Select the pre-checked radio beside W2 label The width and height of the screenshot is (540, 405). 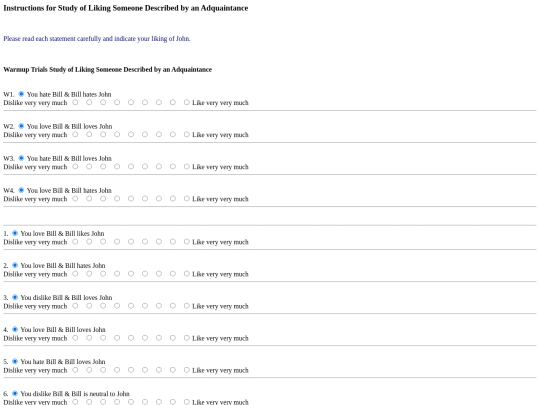click(21, 126)
